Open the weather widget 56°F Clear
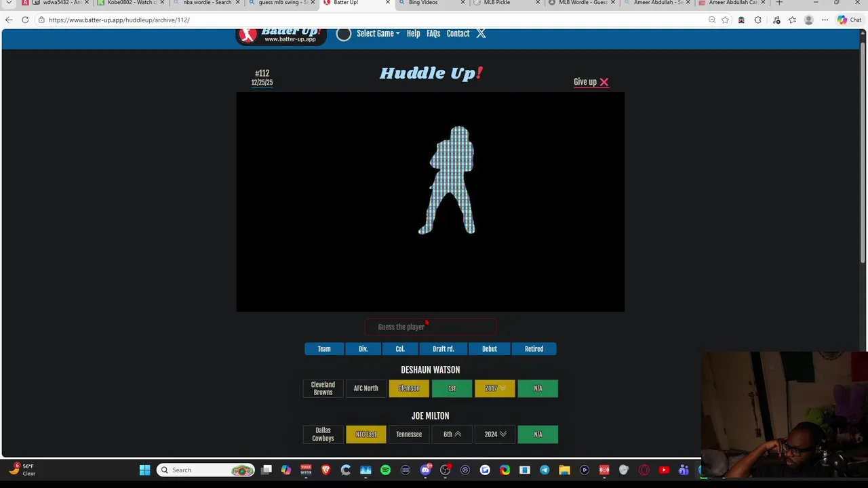The height and width of the screenshot is (488, 868). point(22,470)
